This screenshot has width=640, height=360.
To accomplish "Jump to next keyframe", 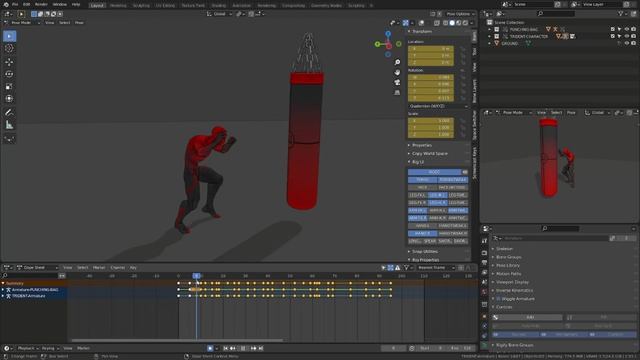I will pyautogui.click(x=253, y=348).
